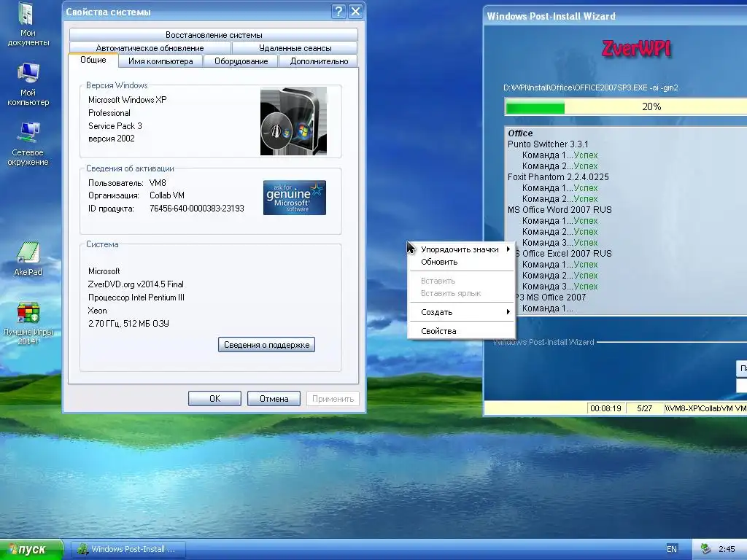
Task: Click the VM8-XP\CollabVM status bar entry
Action: (705, 408)
